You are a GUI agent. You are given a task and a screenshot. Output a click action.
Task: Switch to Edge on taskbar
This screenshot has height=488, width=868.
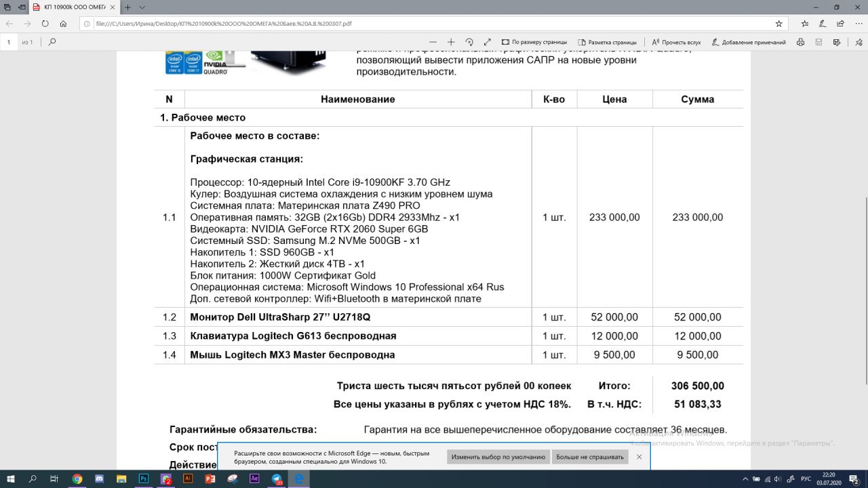[299, 479]
